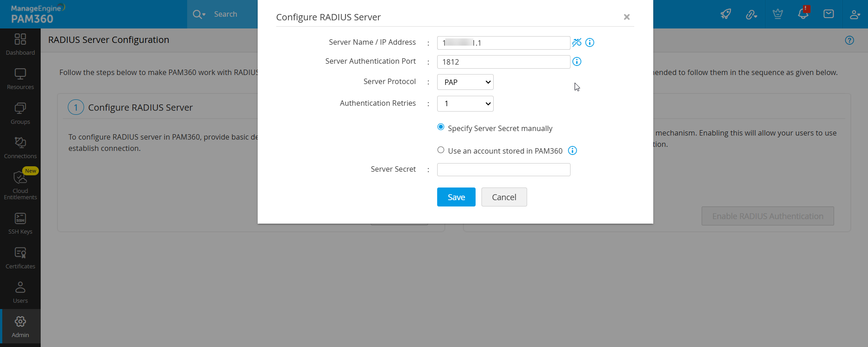Expand the user account menu in the header
Screen dimensions: 868x347
click(x=855, y=14)
